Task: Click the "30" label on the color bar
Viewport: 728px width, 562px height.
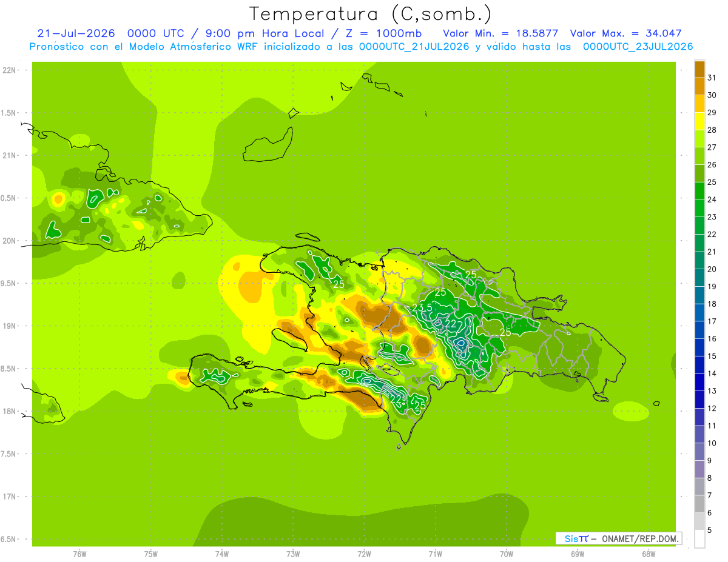Action: pyautogui.click(x=712, y=95)
